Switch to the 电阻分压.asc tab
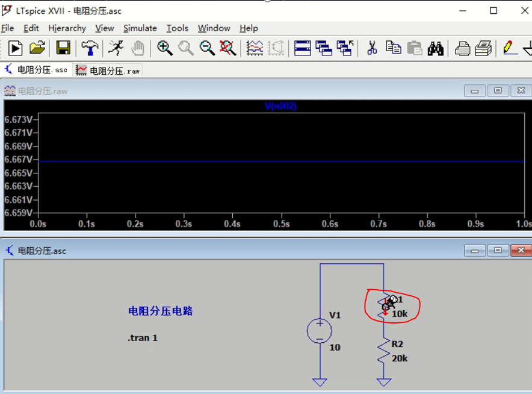 [36, 70]
